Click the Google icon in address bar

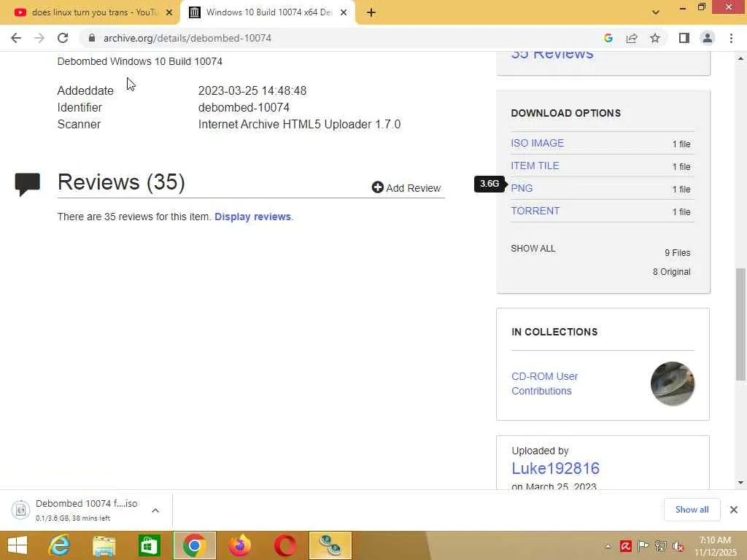pyautogui.click(x=608, y=38)
